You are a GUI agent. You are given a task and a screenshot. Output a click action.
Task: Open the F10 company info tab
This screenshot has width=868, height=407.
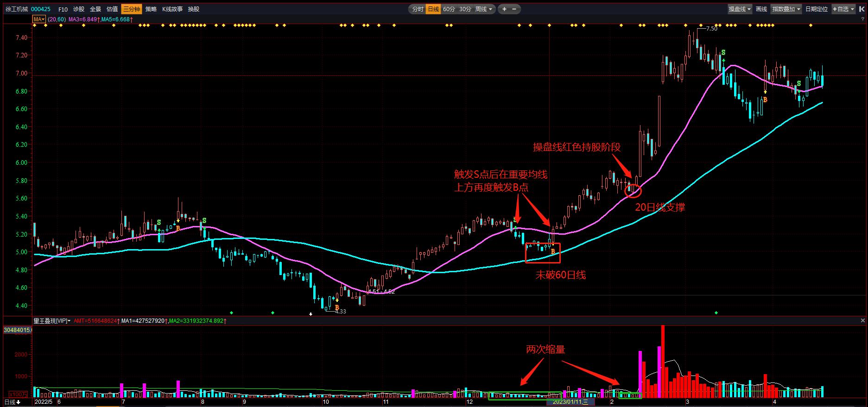(63, 9)
